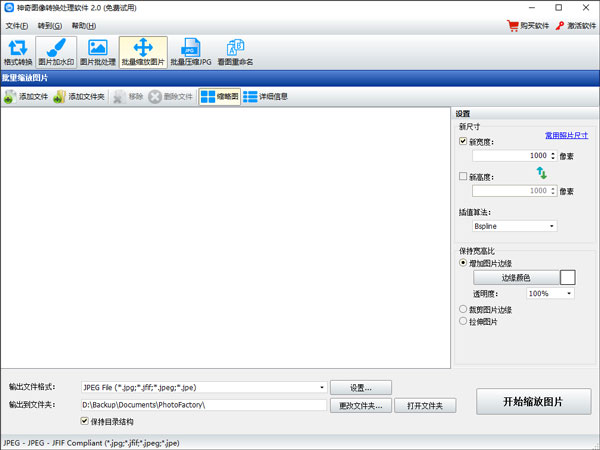
Task: Select the 裁剪图片边缘 radio option
Action: [x=463, y=309]
